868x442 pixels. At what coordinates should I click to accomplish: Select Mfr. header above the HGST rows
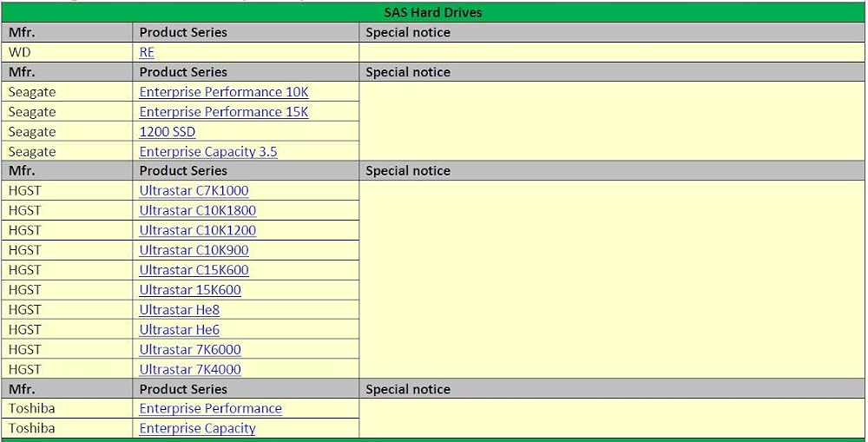coord(67,170)
